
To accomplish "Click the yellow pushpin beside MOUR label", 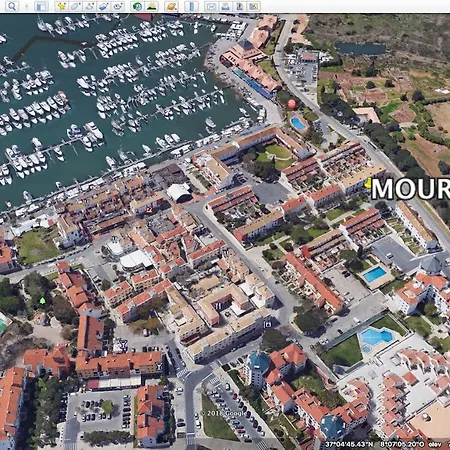I will (x=368, y=183).
